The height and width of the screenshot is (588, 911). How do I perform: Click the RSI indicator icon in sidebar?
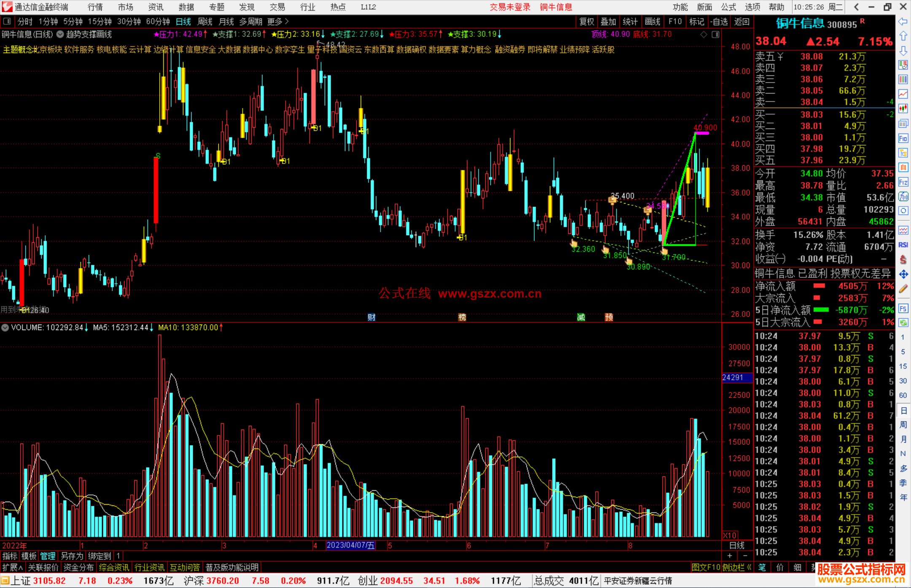click(x=903, y=245)
